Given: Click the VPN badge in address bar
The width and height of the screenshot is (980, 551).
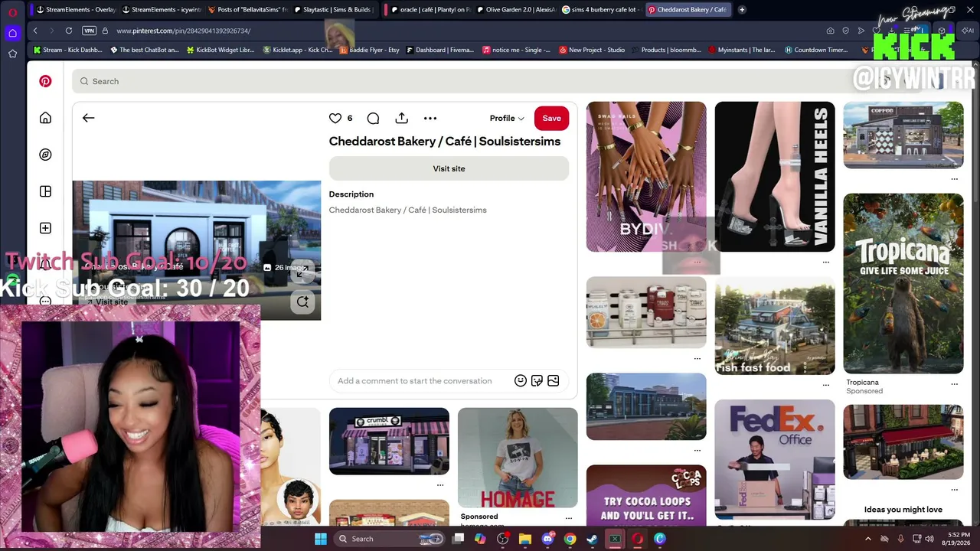Looking at the screenshot, I should [x=89, y=31].
